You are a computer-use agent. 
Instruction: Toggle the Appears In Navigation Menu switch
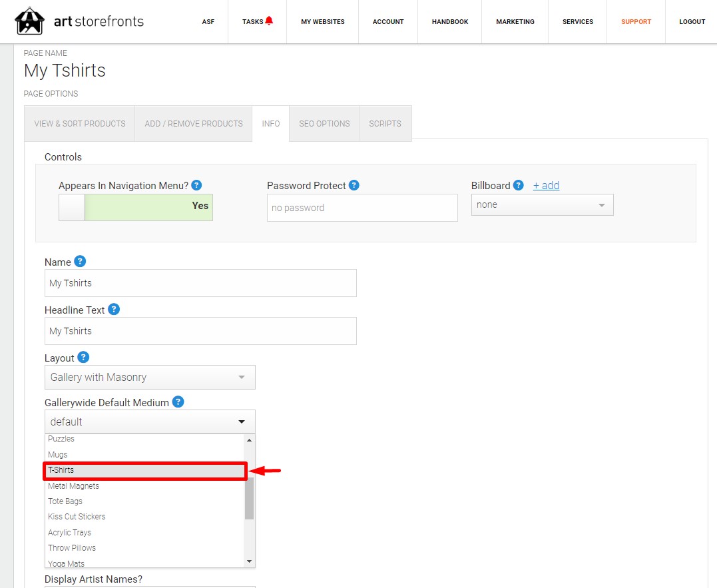[136, 208]
